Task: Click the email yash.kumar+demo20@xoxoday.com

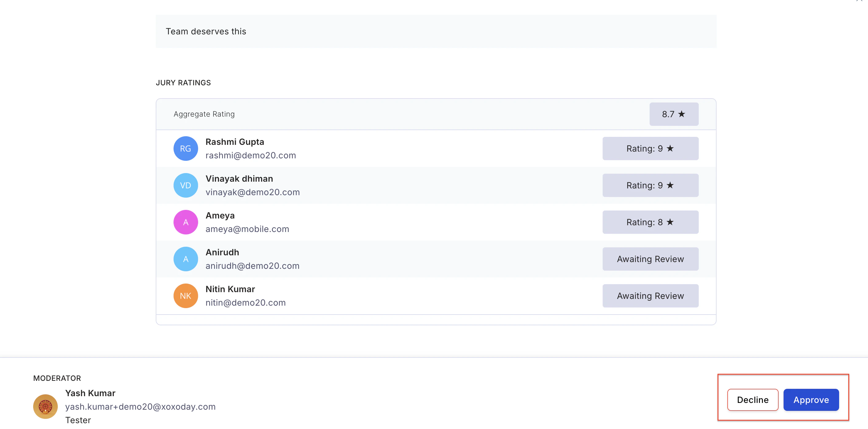Action: (x=140, y=406)
